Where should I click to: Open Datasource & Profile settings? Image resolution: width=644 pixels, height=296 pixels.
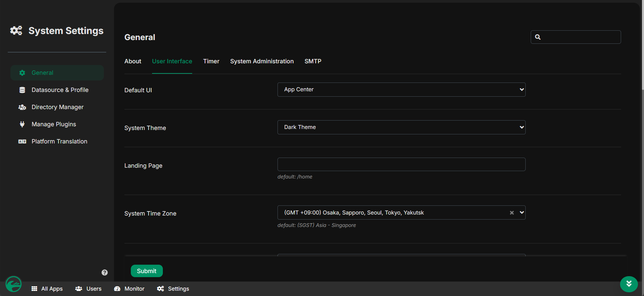[60, 90]
